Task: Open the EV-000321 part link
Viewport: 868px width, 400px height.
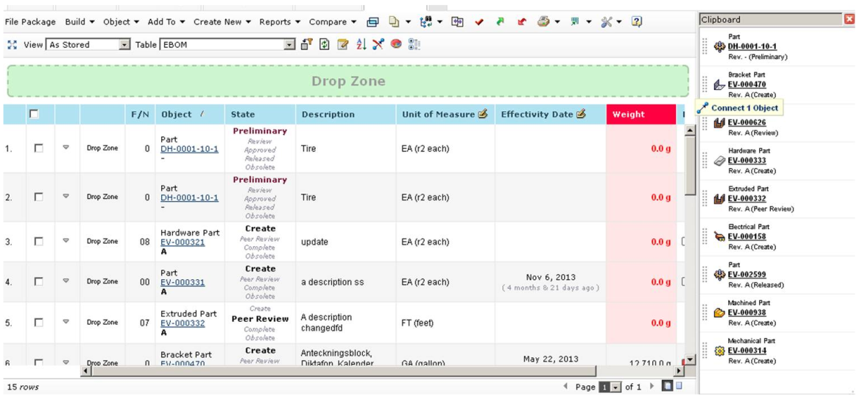Action: click(183, 242)
